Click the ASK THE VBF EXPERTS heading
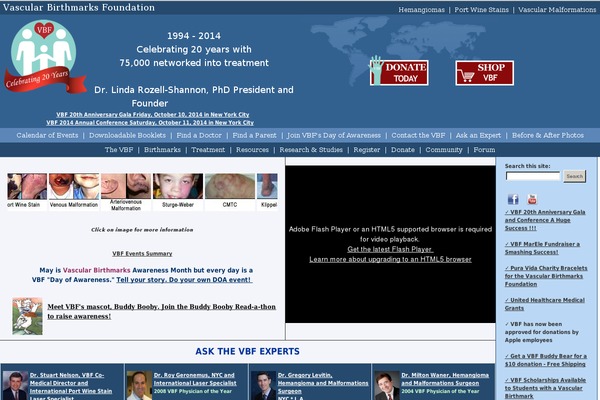Image resolution: width=600 pixels, height=400 pixels. pos(248,351)
